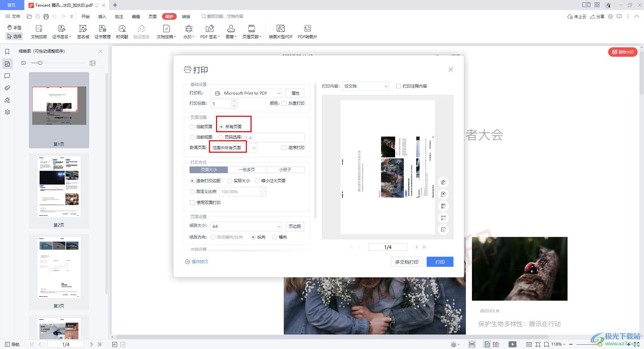Open the comments panel in left sidebar
The image size is (644, 349).
(x=7, y=76)
